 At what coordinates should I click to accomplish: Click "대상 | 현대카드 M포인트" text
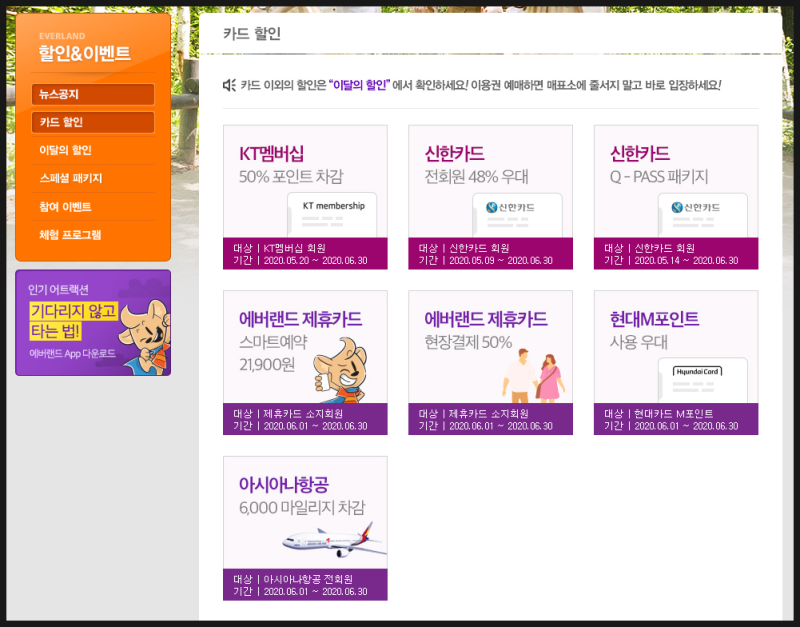coord(659,414)
